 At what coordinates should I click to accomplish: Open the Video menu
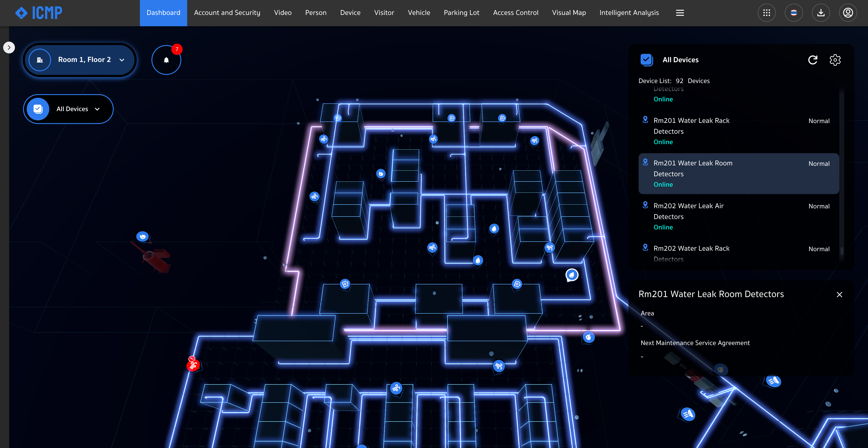click(x=283, y=13)
